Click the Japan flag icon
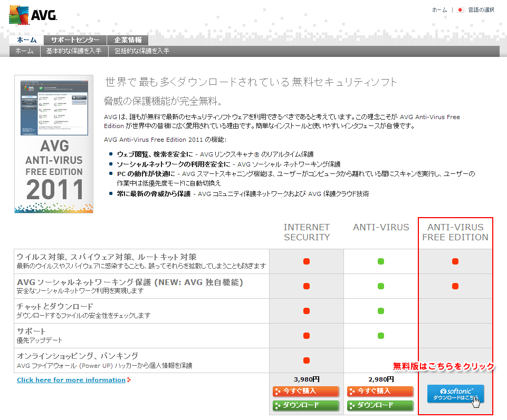 [460, 10]
